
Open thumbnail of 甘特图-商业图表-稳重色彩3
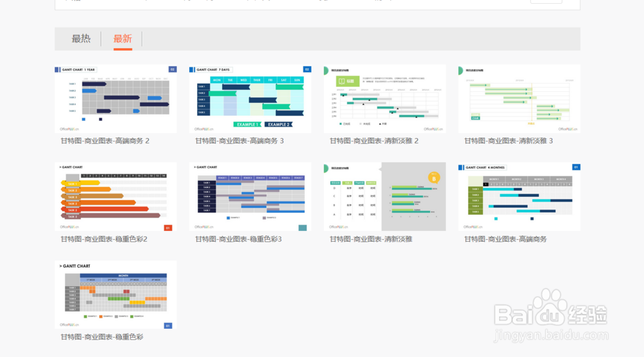pos(250,197)
